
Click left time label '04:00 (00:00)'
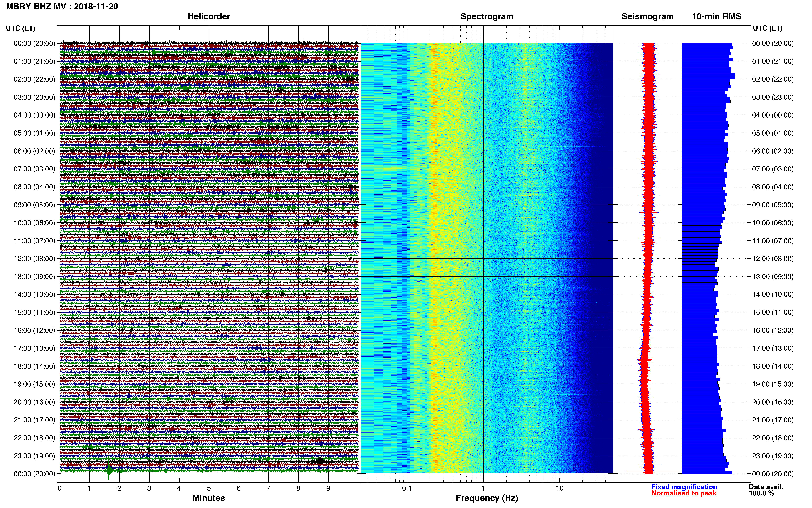coord(34,115)
